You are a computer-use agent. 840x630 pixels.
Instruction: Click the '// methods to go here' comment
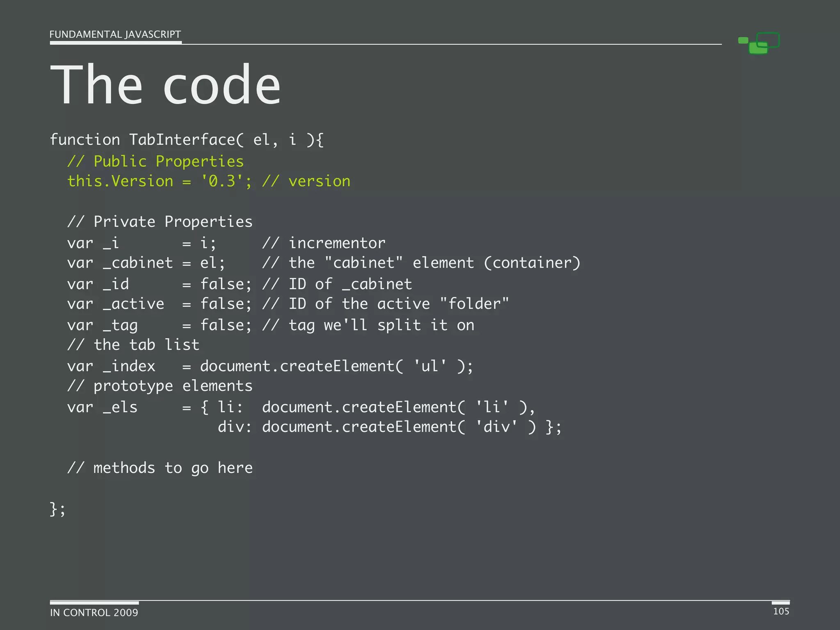[160, 468]
